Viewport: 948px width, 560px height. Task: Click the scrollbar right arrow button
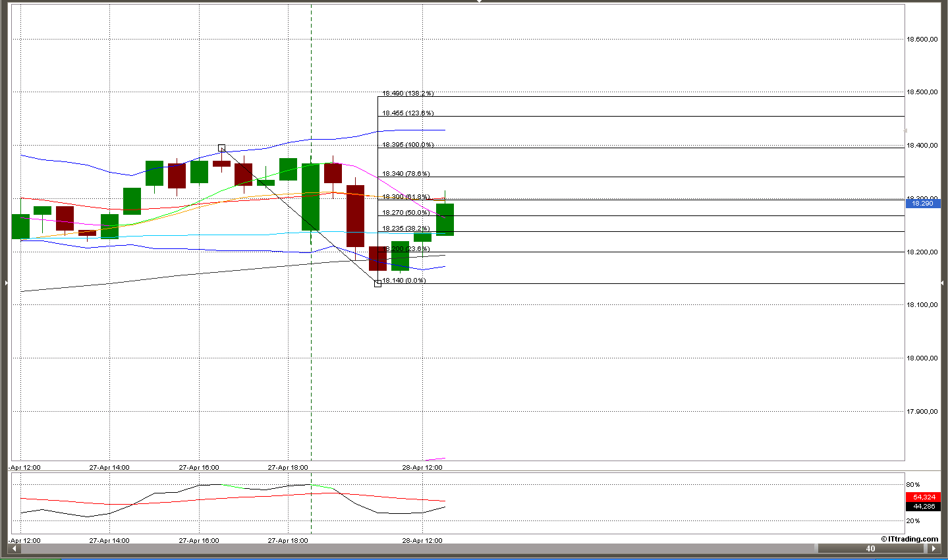coord(933,548)
